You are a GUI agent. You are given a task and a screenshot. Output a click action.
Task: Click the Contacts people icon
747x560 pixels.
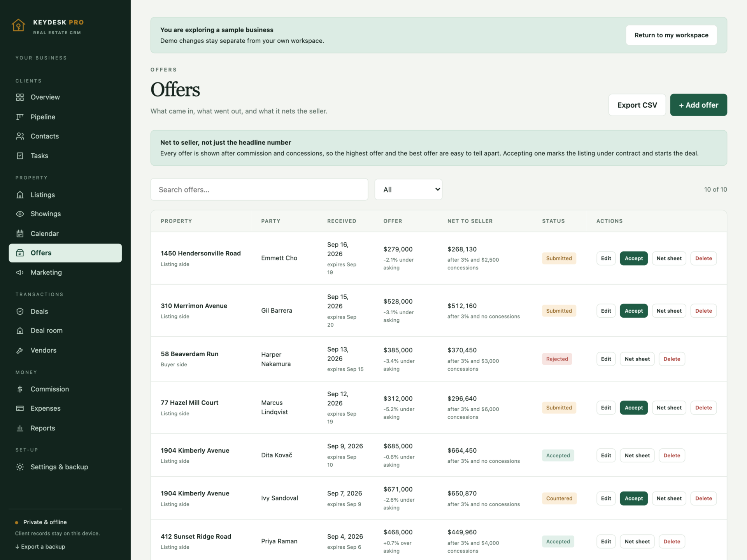pyautogui.click(x=20, y=136)
